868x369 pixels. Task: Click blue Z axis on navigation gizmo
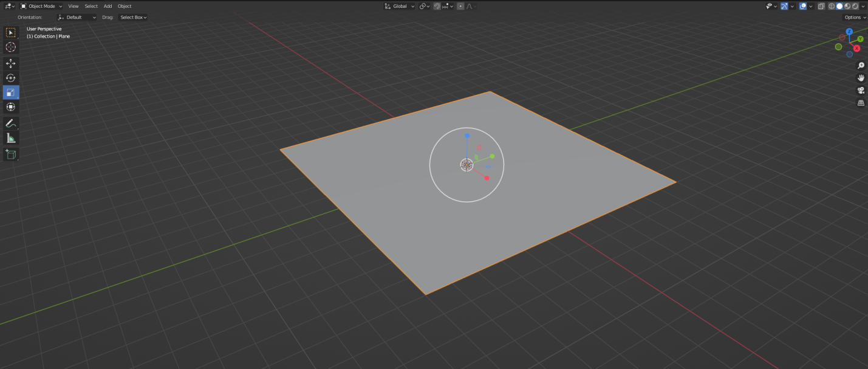coord(849,32)
